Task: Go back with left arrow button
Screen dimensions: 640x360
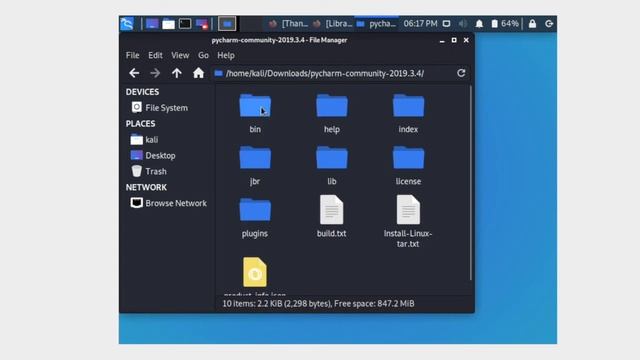Action: click(x=134, y=73)
